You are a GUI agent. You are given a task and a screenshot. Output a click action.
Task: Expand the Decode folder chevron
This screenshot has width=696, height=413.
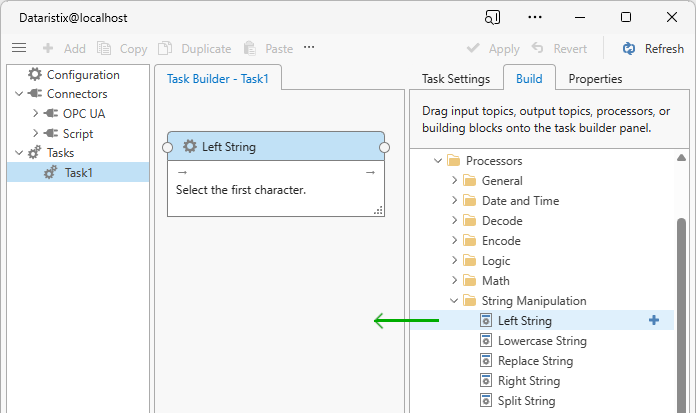[454, 220]
